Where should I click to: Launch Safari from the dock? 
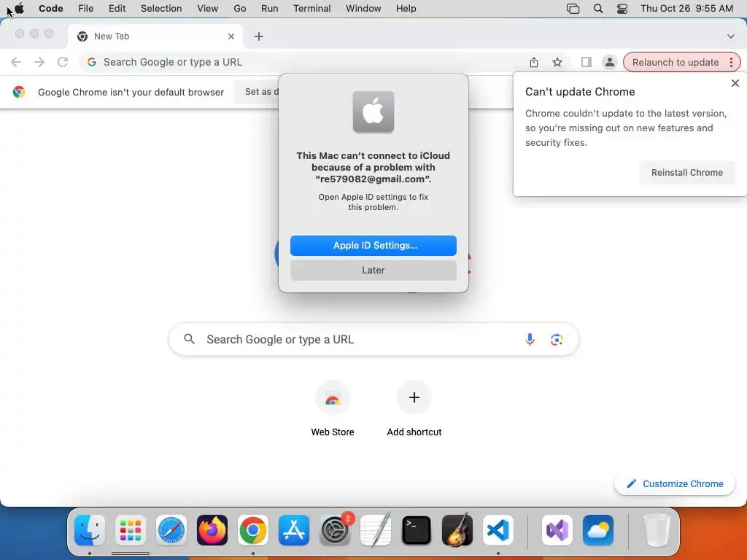pos(171,530)
